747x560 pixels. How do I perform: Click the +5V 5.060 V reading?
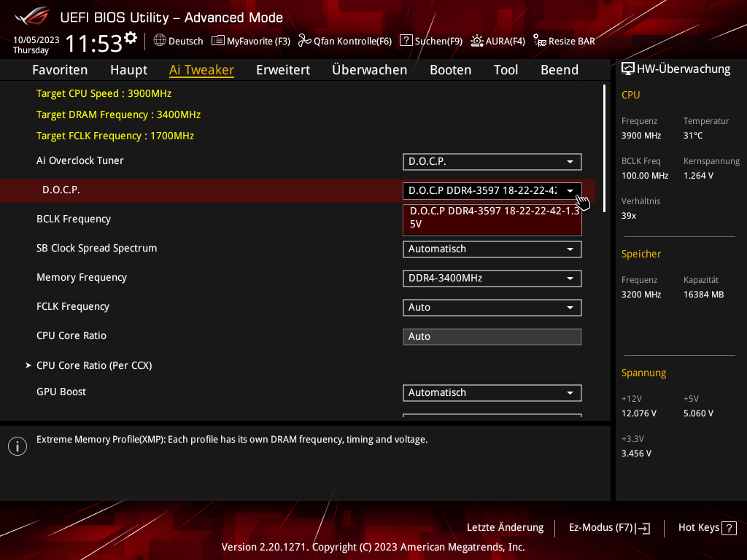(x=698, y=413)
